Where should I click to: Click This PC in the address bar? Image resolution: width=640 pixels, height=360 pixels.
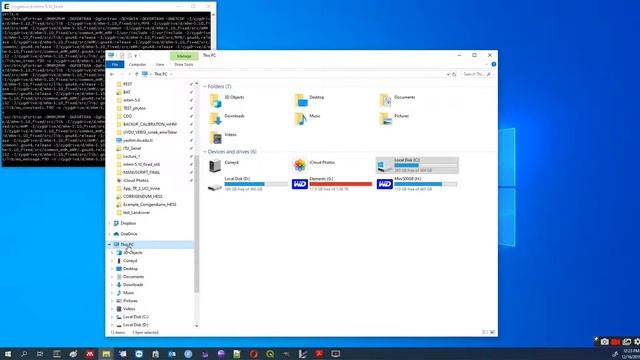161,74
